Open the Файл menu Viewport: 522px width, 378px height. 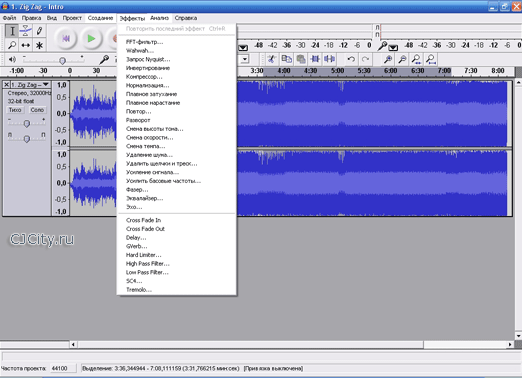(10, 18)
